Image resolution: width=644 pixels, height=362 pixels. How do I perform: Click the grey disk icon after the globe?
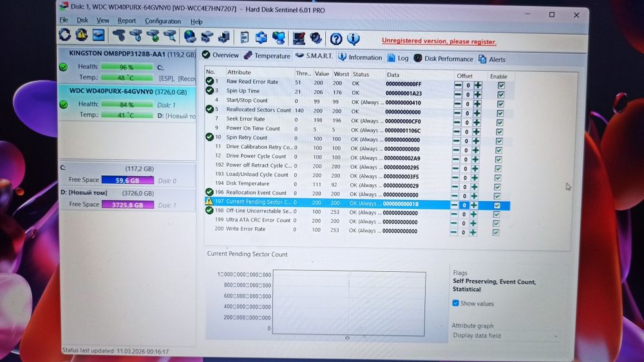207,37
